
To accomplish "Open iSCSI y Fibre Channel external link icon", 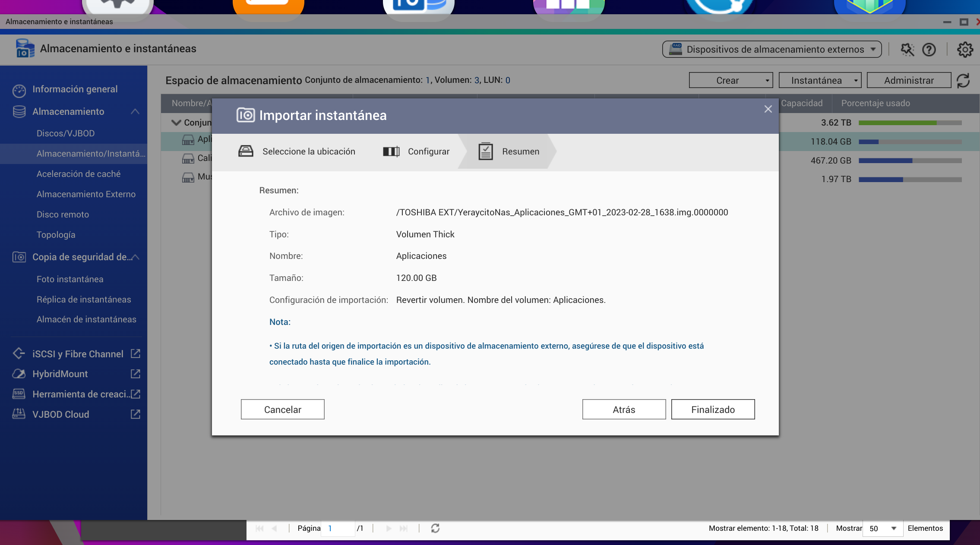I will [136, 354].
